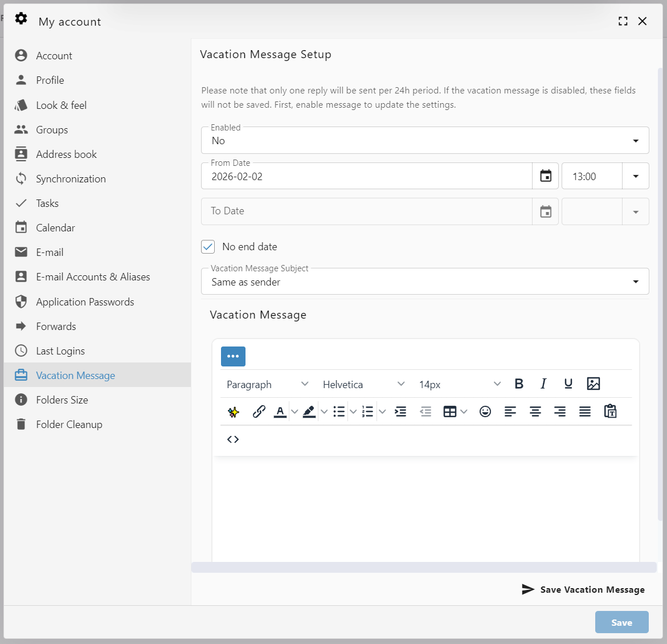Click the Bold formatting icon
This screenshot has height=644, width=667.
tap(519, 384)
